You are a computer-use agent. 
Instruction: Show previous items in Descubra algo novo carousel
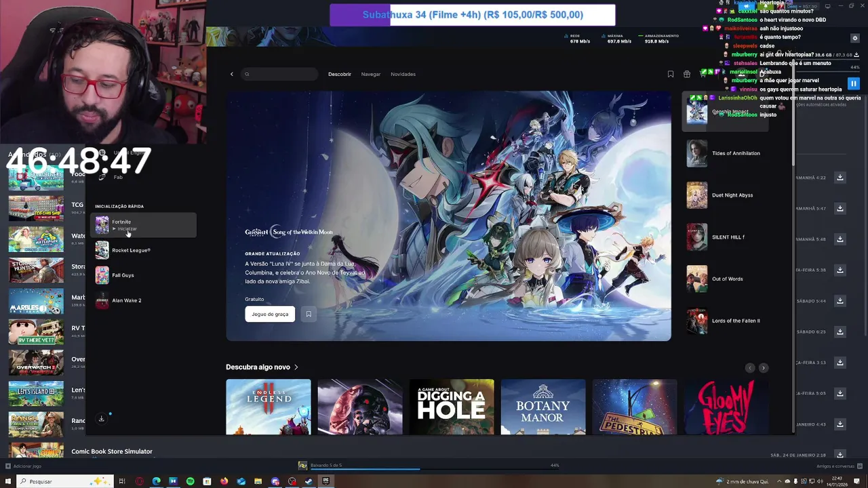[x=749, y=368]
